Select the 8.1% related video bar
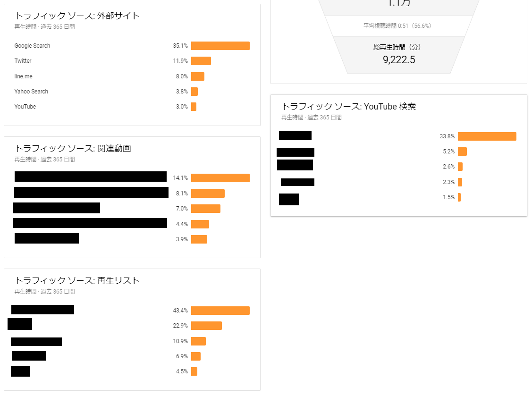532x396 pixels. pos(208,194)
